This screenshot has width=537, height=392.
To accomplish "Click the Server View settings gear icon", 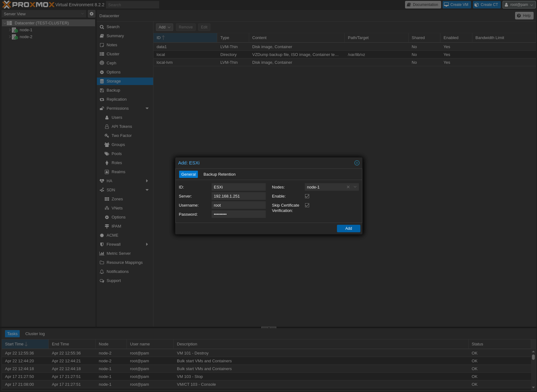I will click(91, 14).
